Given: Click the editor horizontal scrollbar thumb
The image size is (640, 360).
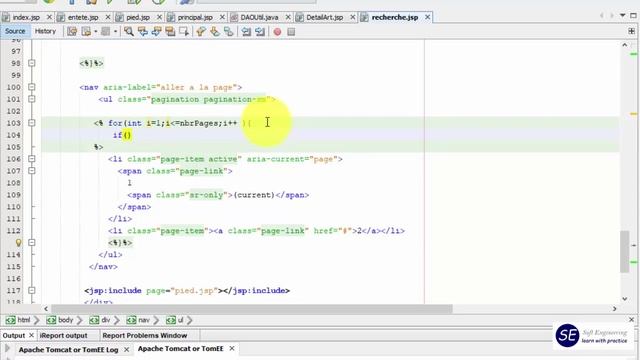Looking at the screenshot, I should pyautogui.click(x=251, y=309).
